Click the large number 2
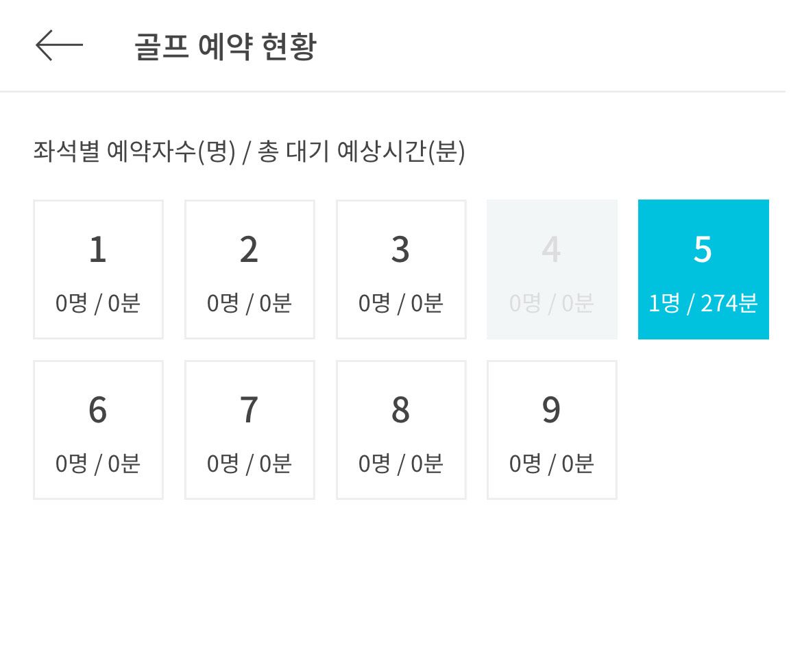The image size is (802, 672). 249,250
